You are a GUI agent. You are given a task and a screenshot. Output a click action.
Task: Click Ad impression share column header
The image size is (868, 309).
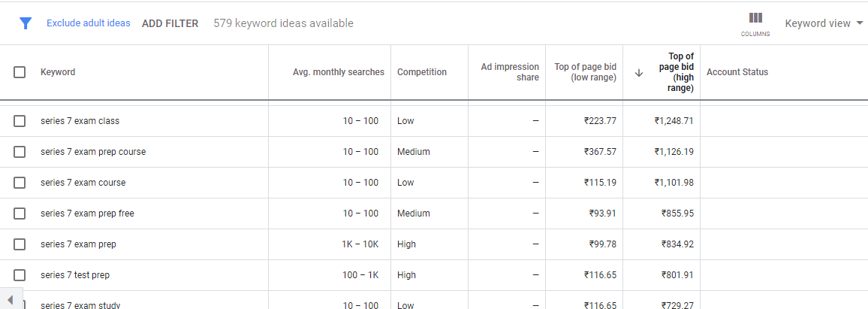pos(510,72)
